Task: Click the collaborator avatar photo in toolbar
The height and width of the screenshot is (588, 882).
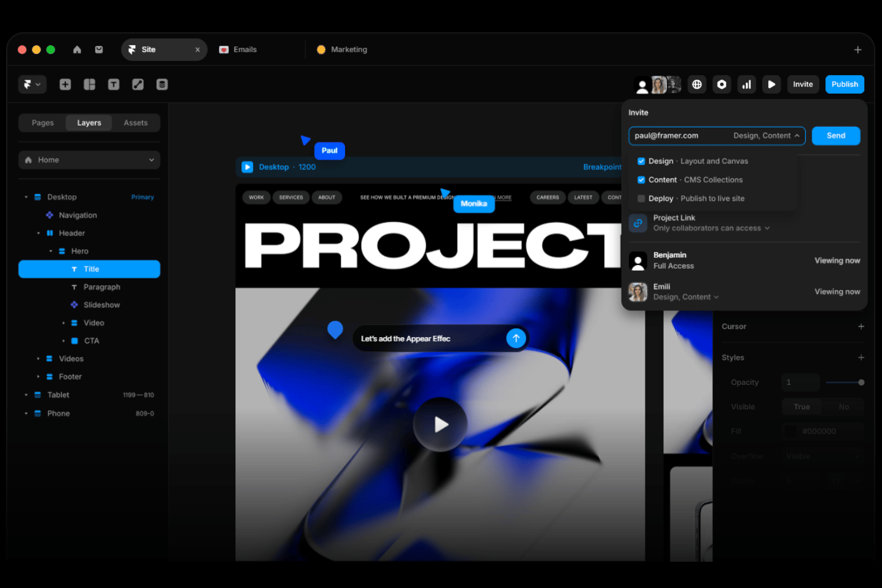Action: click(659, 85)
